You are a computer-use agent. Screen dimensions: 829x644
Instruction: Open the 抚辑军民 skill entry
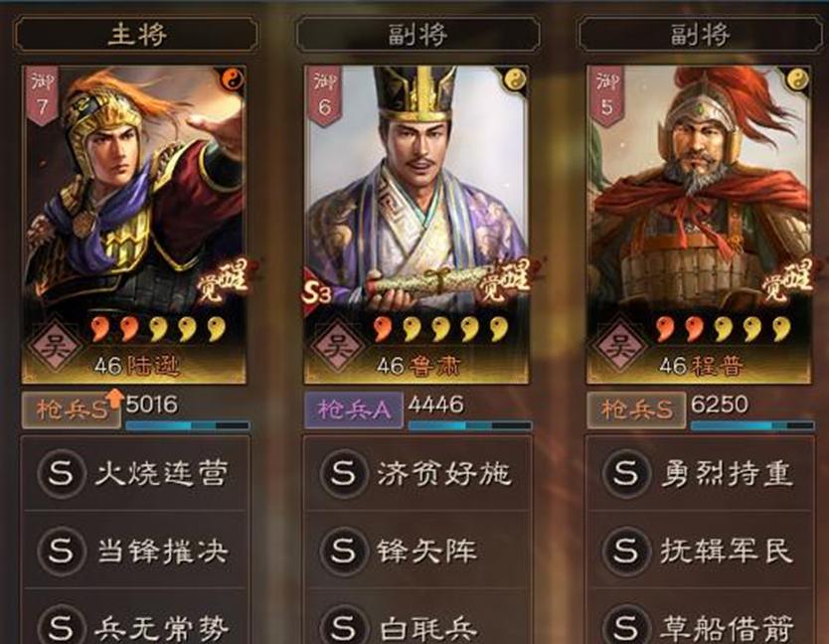(x=700, y=550)
